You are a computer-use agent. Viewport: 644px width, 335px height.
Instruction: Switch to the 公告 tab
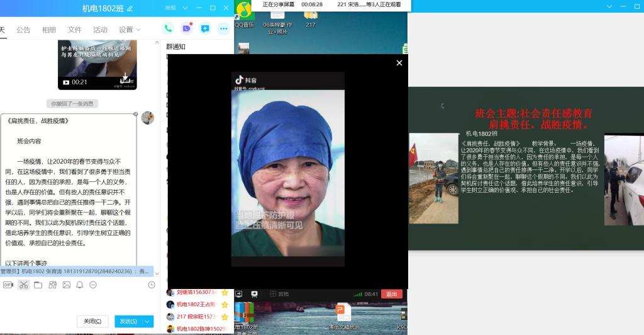tap(23, 30)
